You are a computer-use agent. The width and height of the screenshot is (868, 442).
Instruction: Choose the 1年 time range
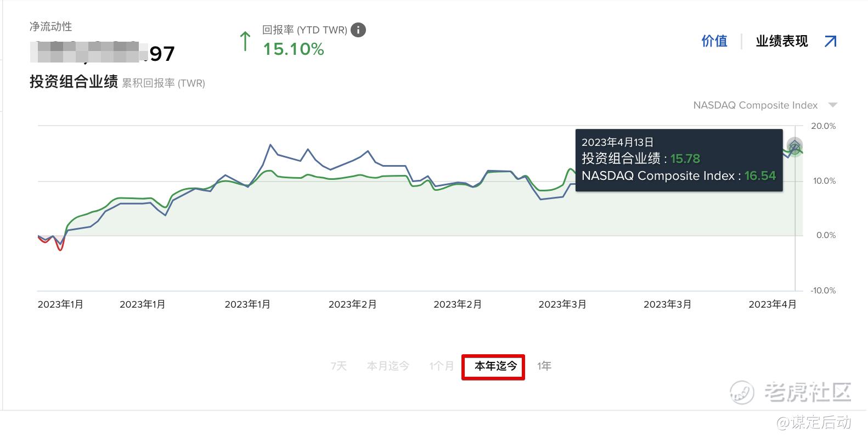[544, 366]
